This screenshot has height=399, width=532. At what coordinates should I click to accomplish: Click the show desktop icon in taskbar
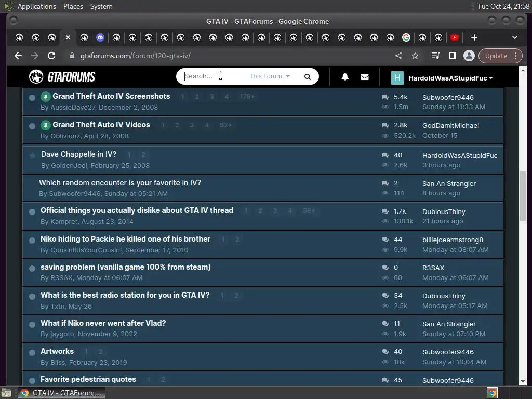pyautogui.click(x=6, y=393)
